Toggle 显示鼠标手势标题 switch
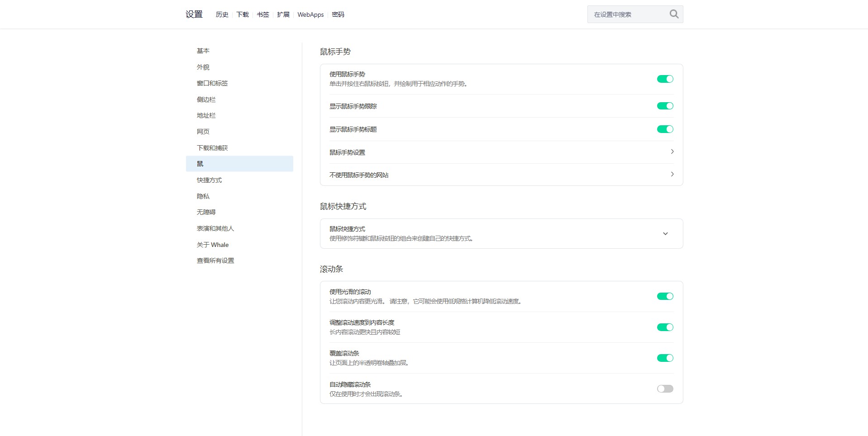 (665, 129)
